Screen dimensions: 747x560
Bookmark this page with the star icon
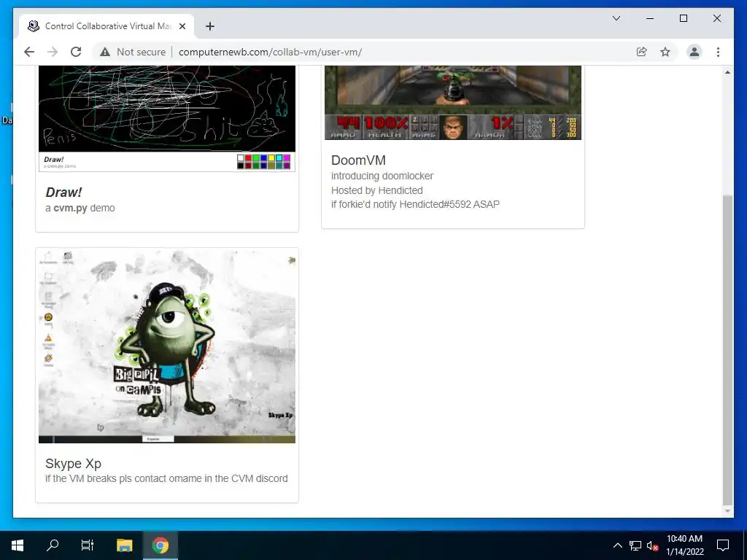point(665,52)
